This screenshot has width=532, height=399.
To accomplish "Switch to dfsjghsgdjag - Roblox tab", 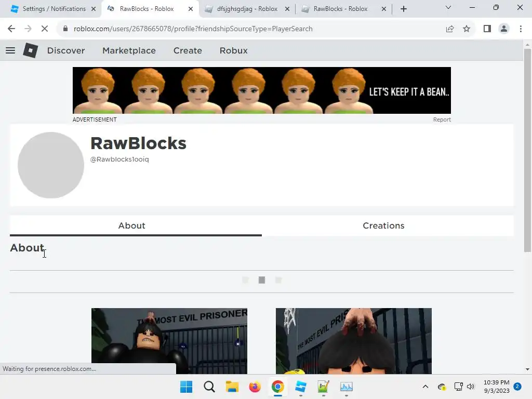I will tap(247, 9).
